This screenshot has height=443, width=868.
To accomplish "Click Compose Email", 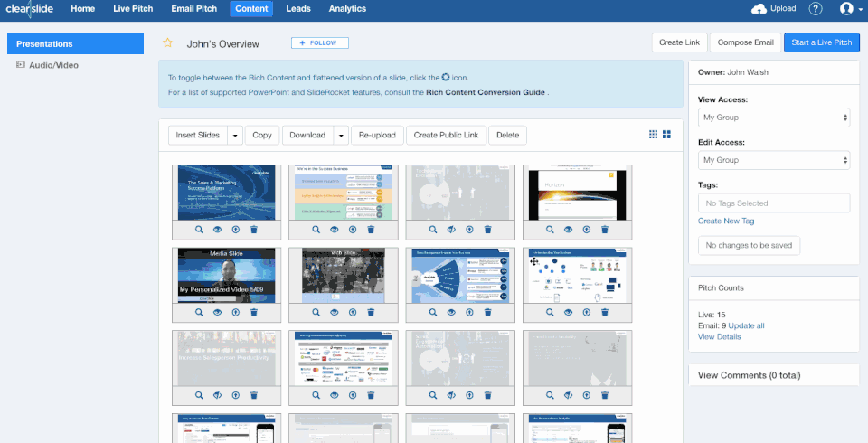I will point(745,42).
